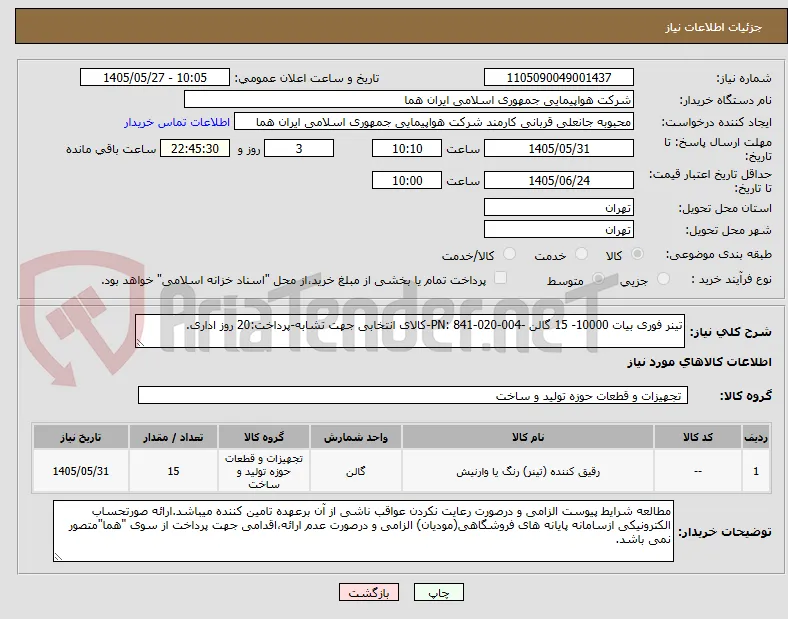Click the quantity cell 15
The image size is (788, 619).
[173, 471]
